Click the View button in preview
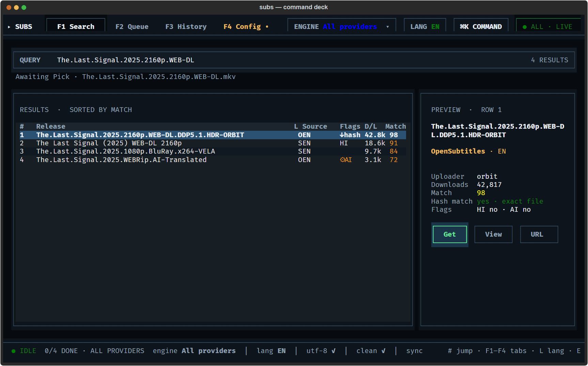588x366 pixels. [x=493, y=234]
